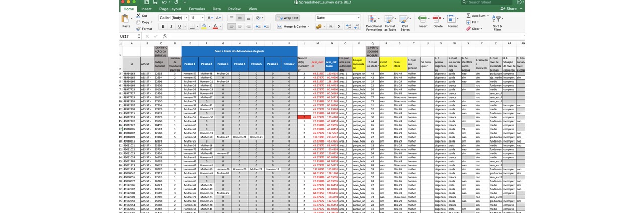Switch to the Review tab
This screenshot has height=213, width=644.
pyautogui.click(x=234, y=9)
